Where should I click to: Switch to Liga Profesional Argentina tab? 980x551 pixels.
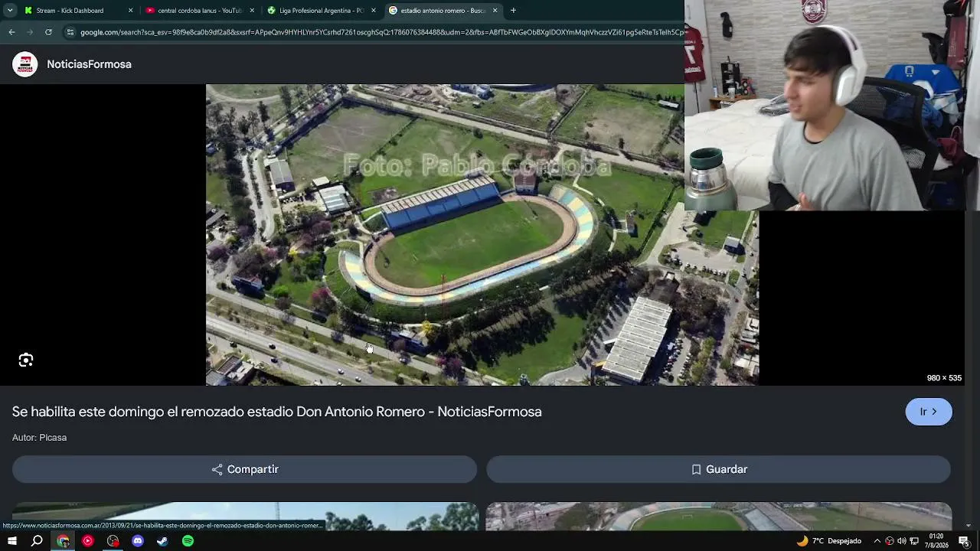click(x=321, y=11)
